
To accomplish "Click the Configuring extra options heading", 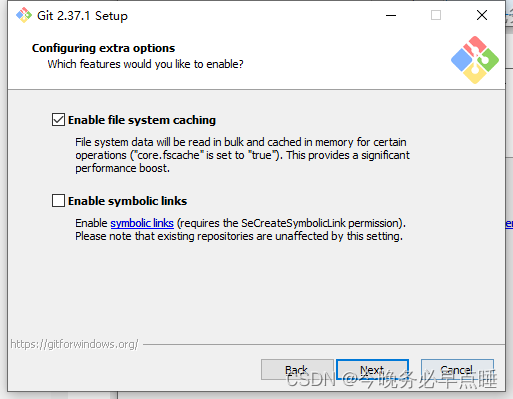I will (103, 48).
